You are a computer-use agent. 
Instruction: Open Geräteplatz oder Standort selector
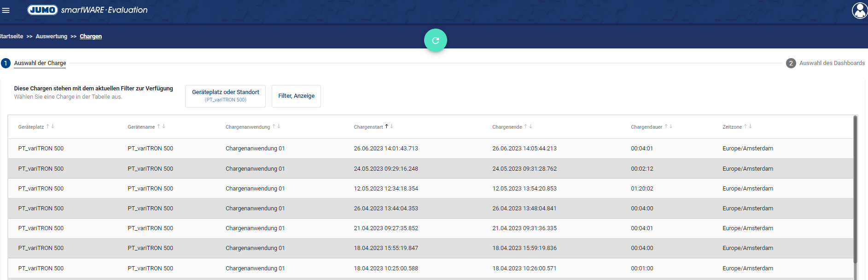click(225, 96)
